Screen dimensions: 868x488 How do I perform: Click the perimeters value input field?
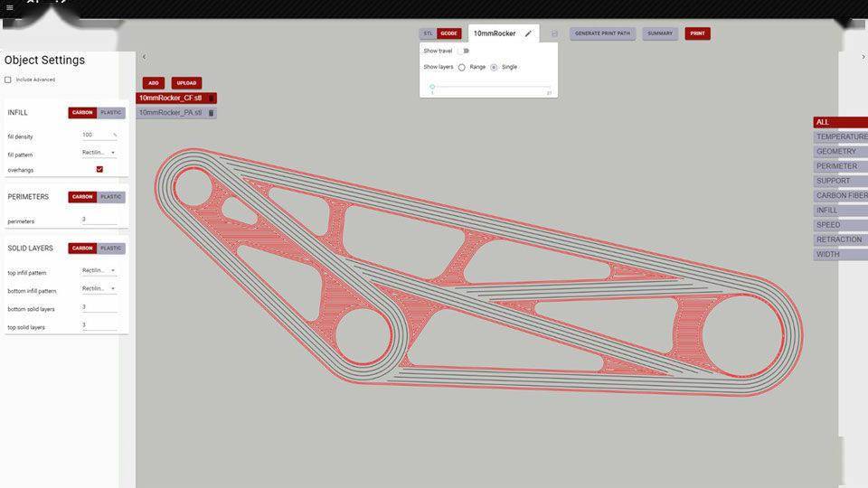pos(99,219)
